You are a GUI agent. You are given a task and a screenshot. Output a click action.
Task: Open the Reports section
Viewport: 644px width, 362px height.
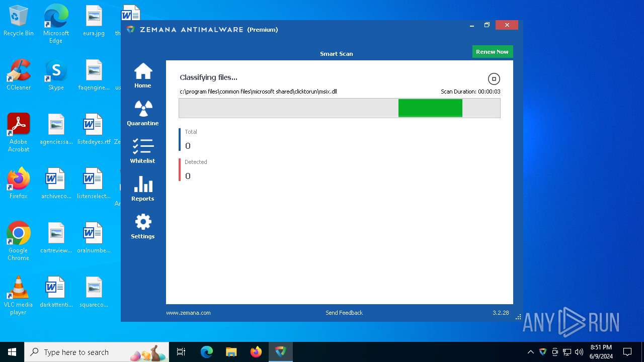click(143, 189)
